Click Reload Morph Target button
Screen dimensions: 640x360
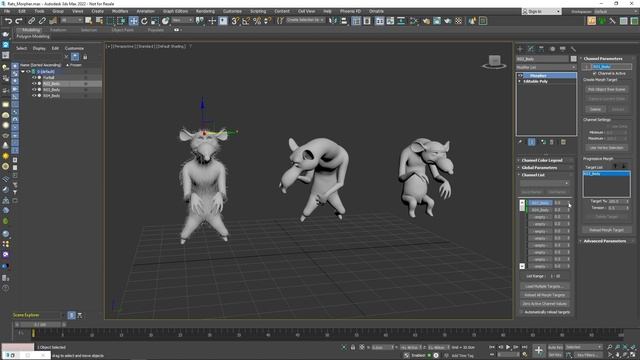coord(607,230)
